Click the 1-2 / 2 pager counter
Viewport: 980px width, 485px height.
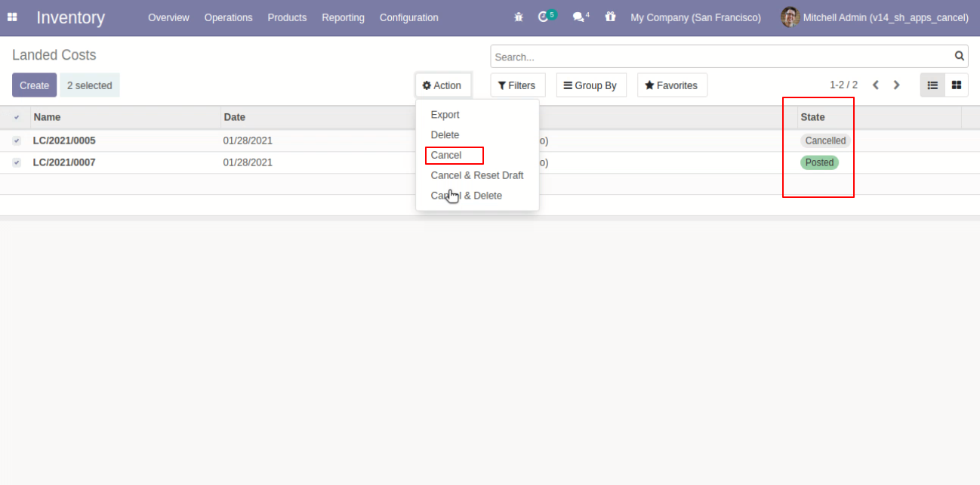843,85
